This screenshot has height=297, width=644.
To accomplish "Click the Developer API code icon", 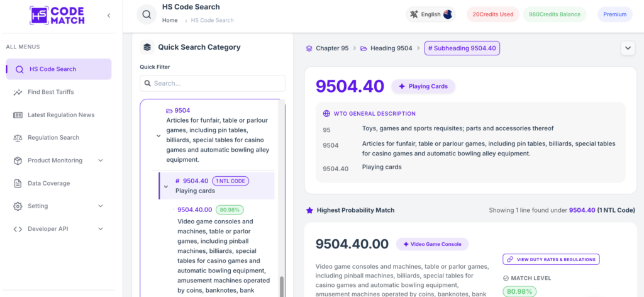I will click(x=18, y=229).
